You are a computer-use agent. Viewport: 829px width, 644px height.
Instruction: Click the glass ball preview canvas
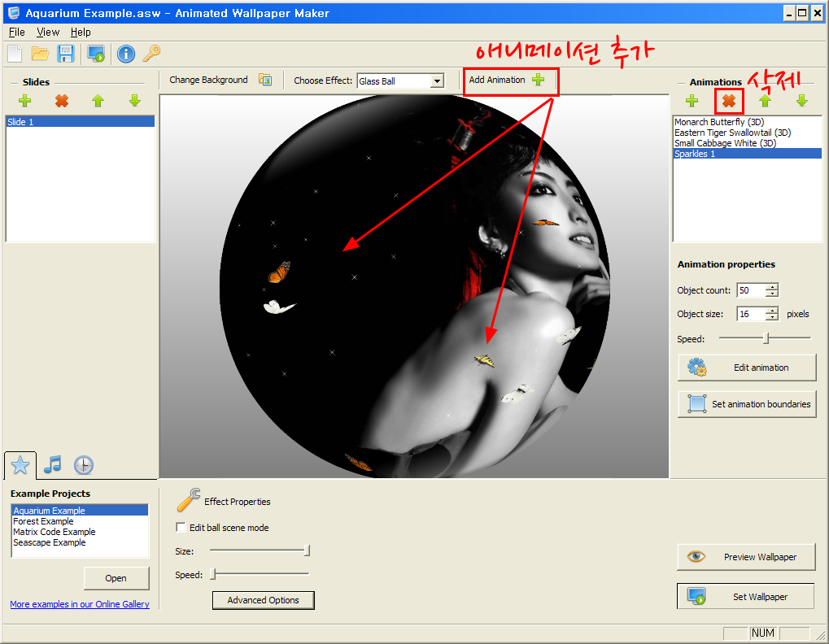coord(414,286)
